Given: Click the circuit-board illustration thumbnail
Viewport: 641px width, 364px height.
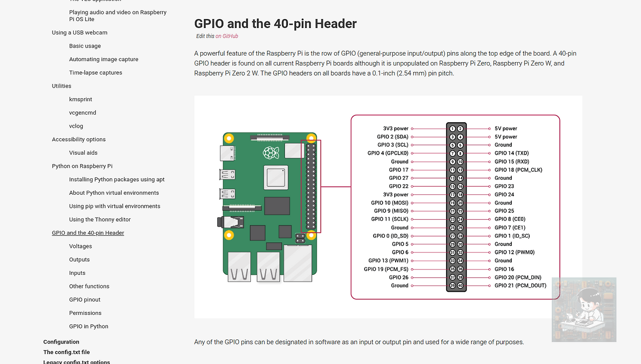Looking at the screenshot, I should coord(584,309).
